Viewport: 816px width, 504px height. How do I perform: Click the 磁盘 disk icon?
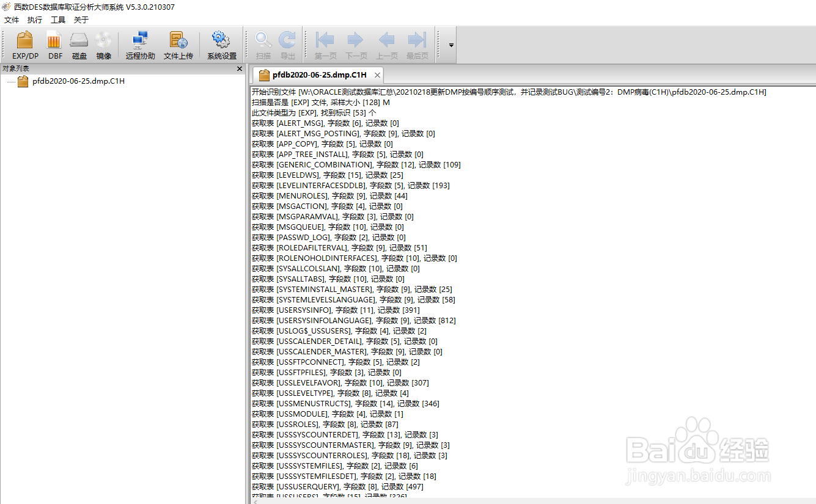(x=79, y=45)
